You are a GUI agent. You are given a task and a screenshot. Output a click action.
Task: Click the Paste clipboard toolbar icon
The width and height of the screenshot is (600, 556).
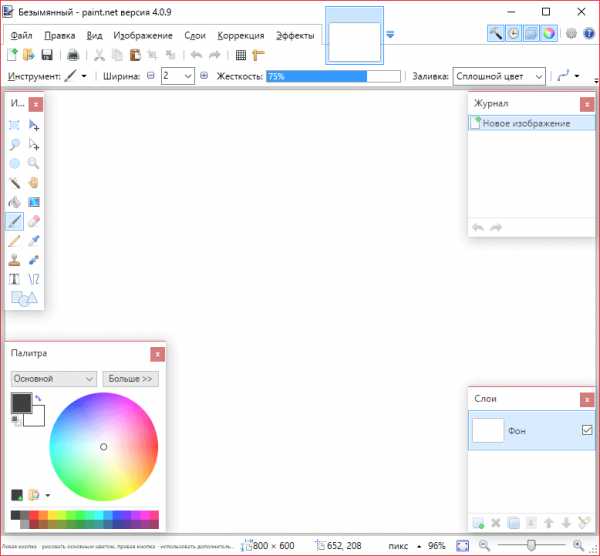(x=135, y=55)
